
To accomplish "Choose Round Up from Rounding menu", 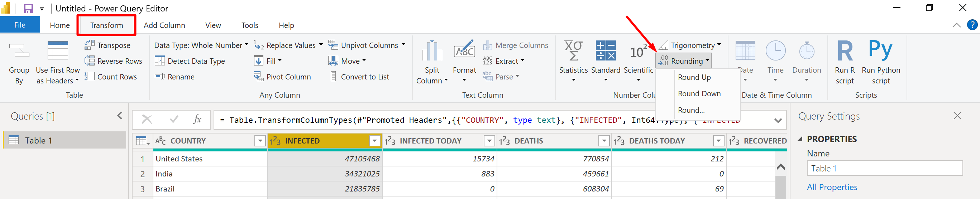I will (698, 77).
